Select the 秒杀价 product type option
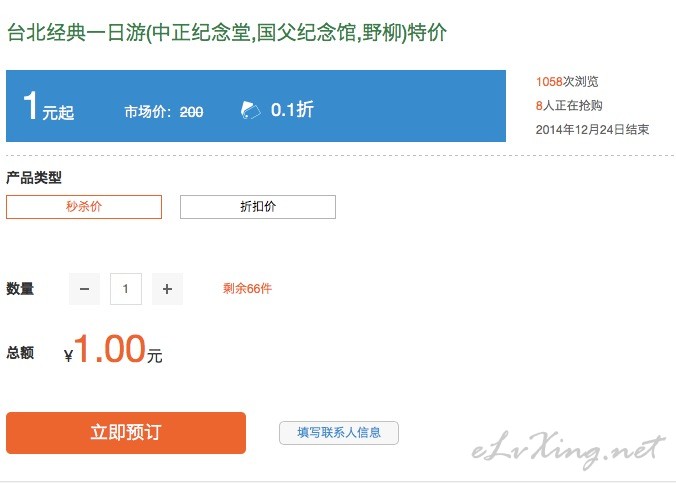Screen dimensions: 676x483 click(84, 207)
